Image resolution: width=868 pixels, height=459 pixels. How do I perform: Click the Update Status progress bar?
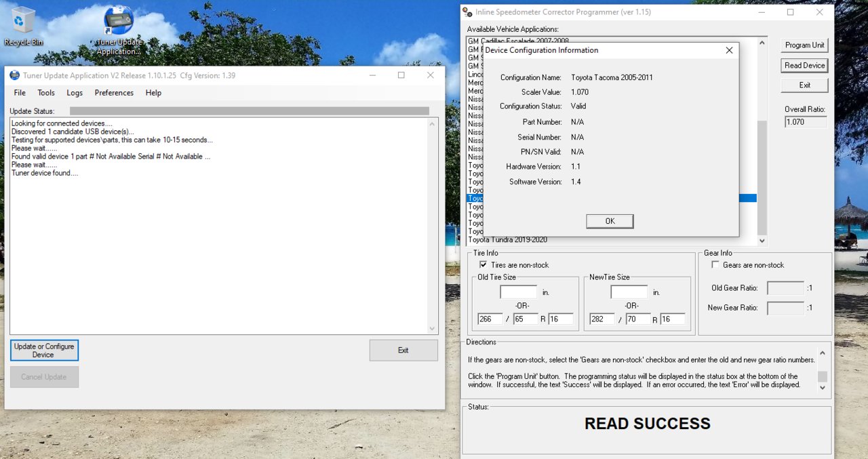[250, 111]
